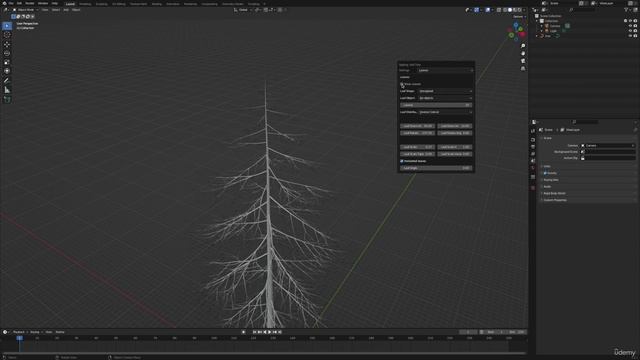This screenshot has height=360, width=640.
Task: Hide the Camera object in viewport
Action: (x=630, y=26)
